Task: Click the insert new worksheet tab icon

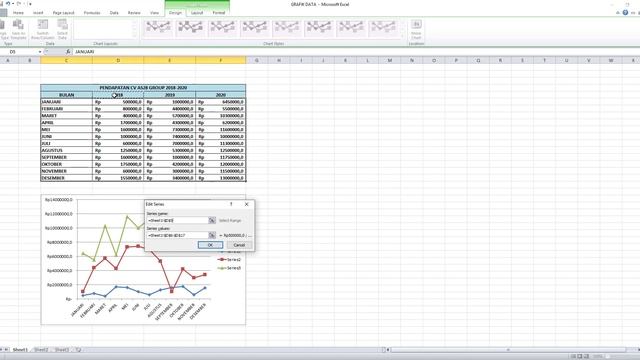Action: pyautogui.click(x=78, y=350)
